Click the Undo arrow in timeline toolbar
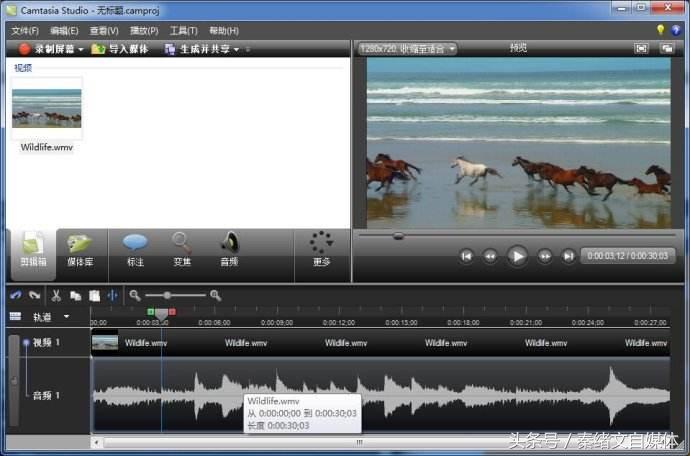 [15, 296]
